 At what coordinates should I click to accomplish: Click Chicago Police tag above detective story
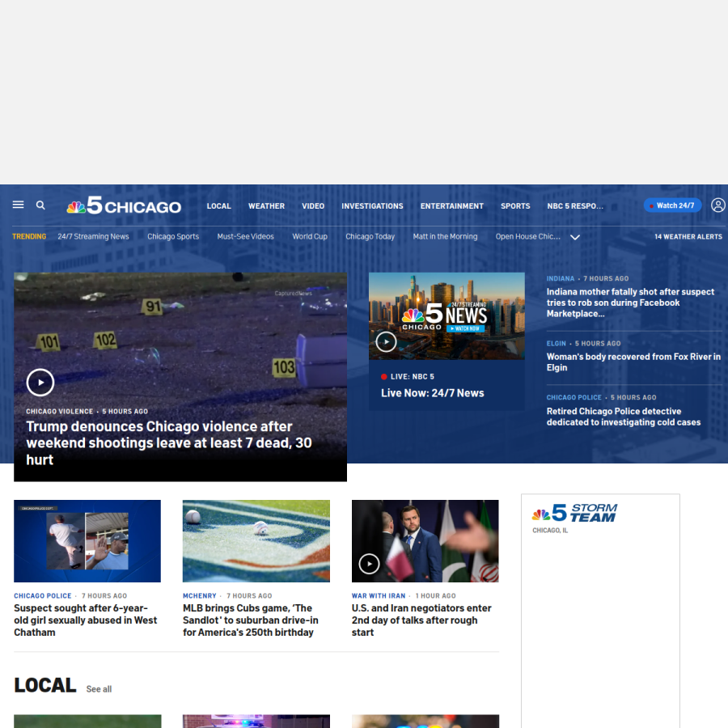[x=574, y=397]
